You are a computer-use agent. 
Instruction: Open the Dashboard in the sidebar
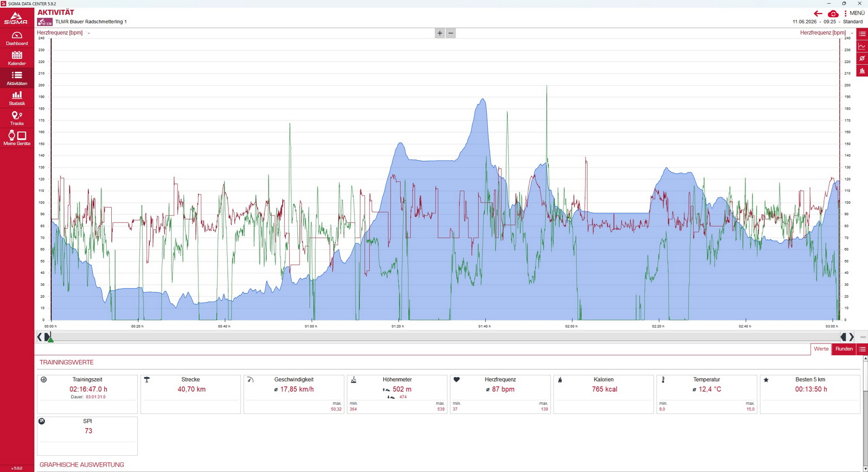17,38
